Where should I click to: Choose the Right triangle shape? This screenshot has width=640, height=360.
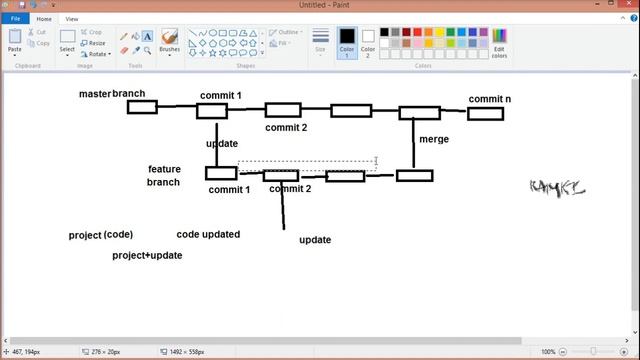tap(193, 43)
